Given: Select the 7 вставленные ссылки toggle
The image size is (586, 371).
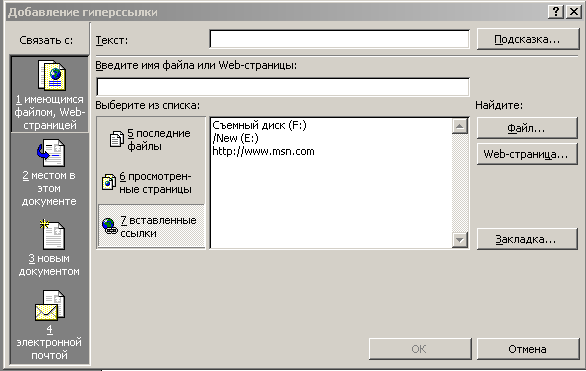Looking at the screenshot, I should pyautogui.click(x=151, y=226).
